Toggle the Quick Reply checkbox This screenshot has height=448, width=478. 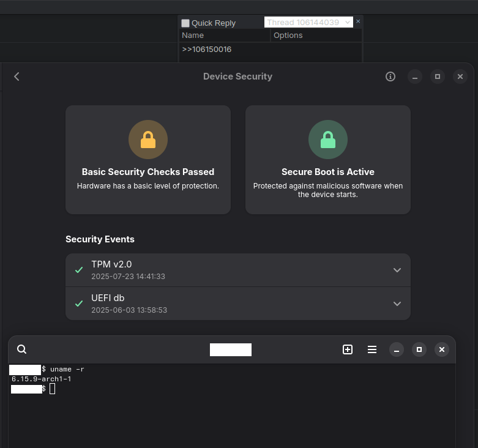point(185,23)
